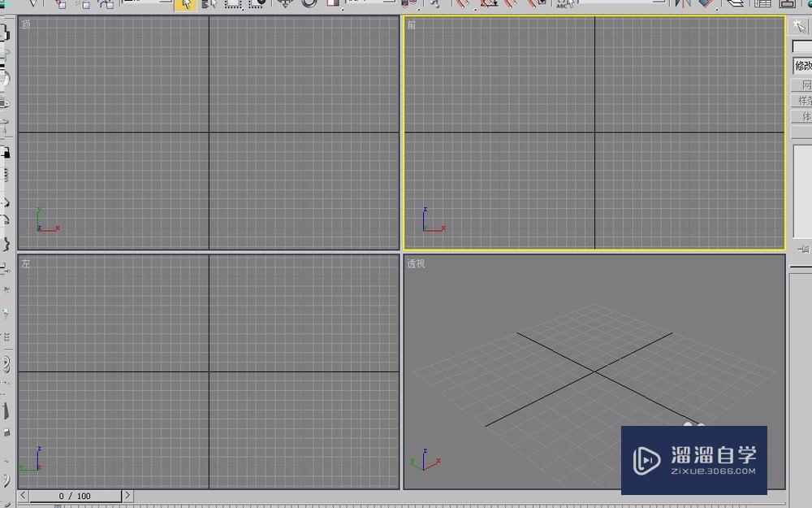Image resolution: width=812 pixels, height=508 pixels.
Task: Click the 顶 top viewport label
Action: (26, 24)
